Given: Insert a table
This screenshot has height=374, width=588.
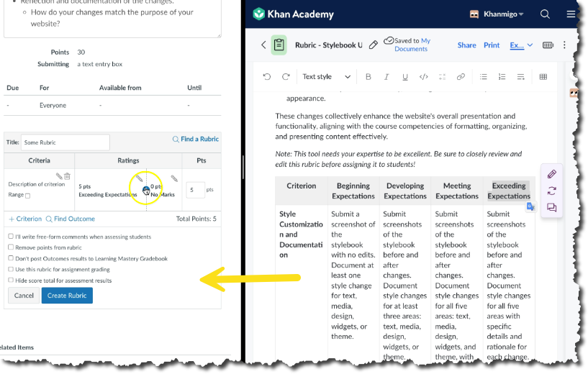Looking at the screenshot, I should [x=543, y=77].
